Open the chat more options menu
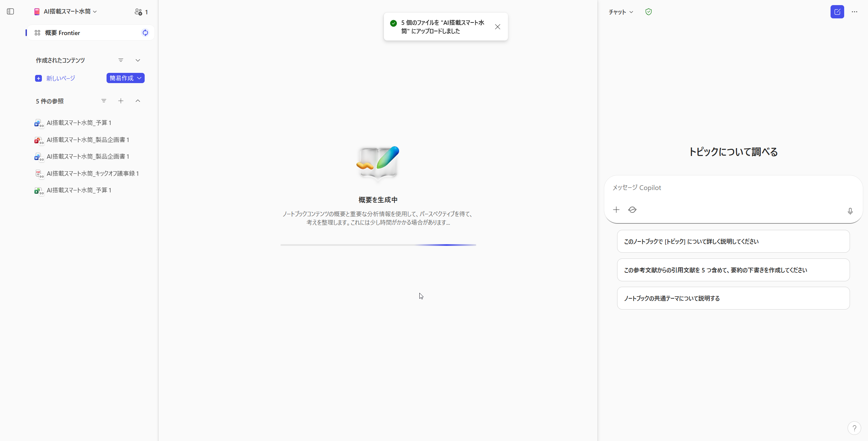Viewport: 868px width, 441px height. coord(855,12)
